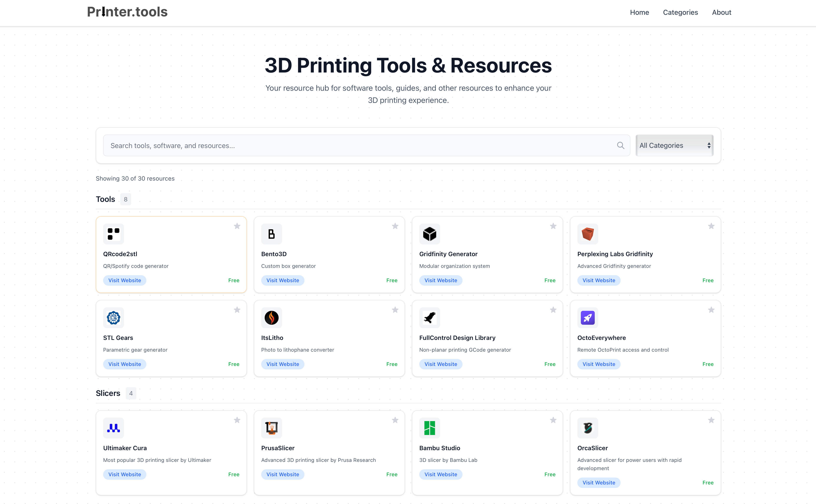The height and width of the screenshot is (504, 816).
Task: Favorite QRcode2stl using its star toggle
Action: 237,226
